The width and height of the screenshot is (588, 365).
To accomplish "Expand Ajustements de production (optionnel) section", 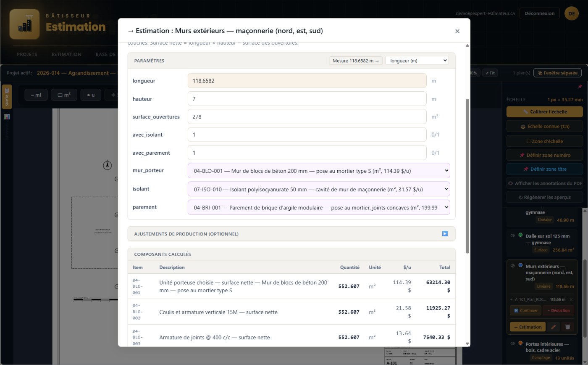I will click(291, 234).
